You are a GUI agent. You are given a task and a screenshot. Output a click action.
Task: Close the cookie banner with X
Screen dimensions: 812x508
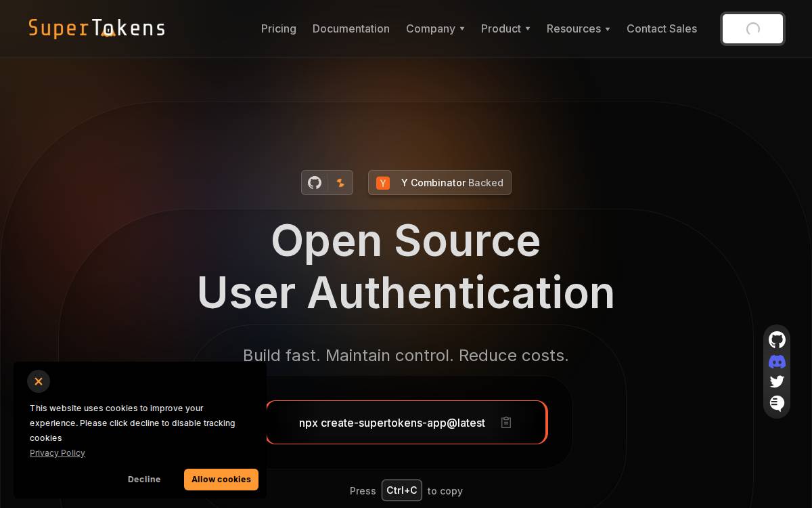pos(39,381)
